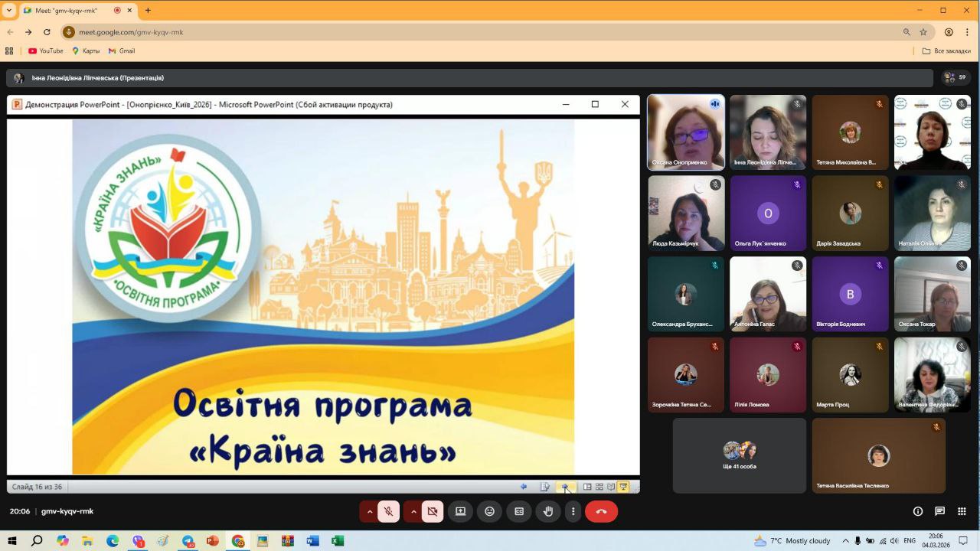Select Normal view icon in PowerPoint status bar
The height and width of the screenshot is (551, 980).
pyautogui.click(x=586, y=486)
